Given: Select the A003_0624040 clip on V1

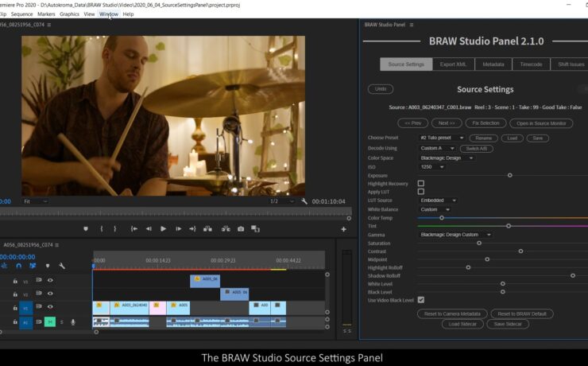Looking at the screenshot, I should tap(130, 308).
